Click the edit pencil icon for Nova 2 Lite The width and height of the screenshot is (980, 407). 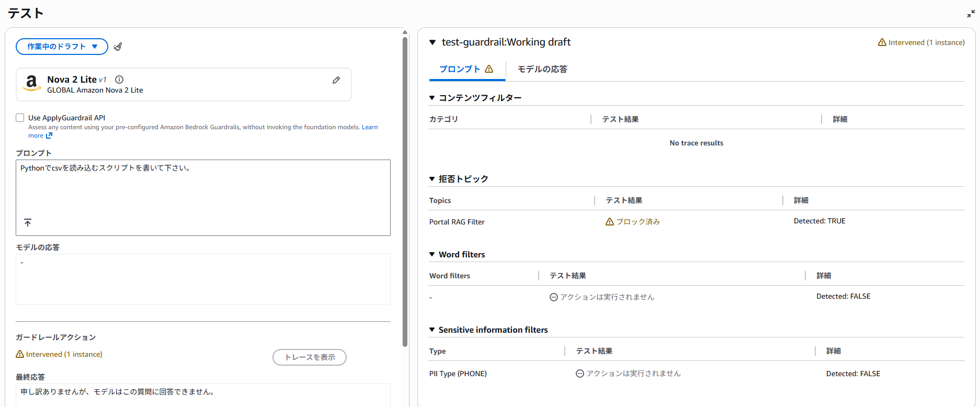coord(336,80)
